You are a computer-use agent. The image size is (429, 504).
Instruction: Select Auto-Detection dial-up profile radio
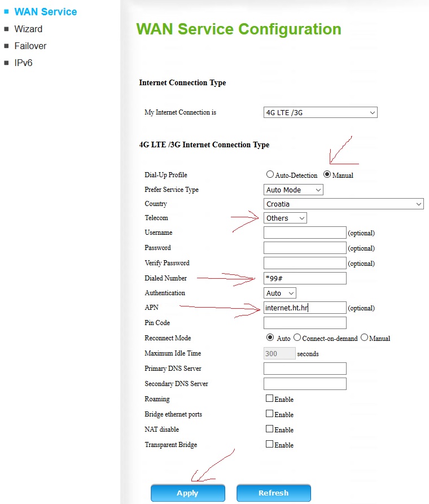click(270, 175)
